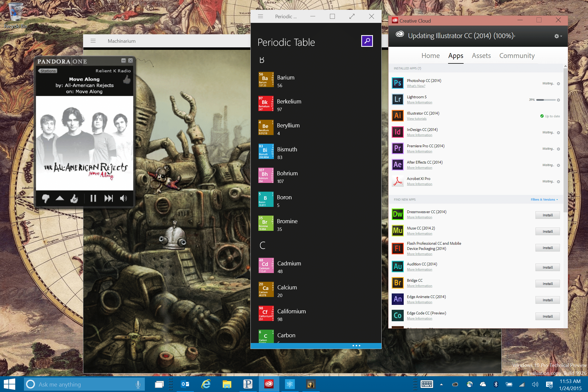This screenshot has height=392, width=588.
Task: Click the Bromine element tile
Action: coord(266,223)
